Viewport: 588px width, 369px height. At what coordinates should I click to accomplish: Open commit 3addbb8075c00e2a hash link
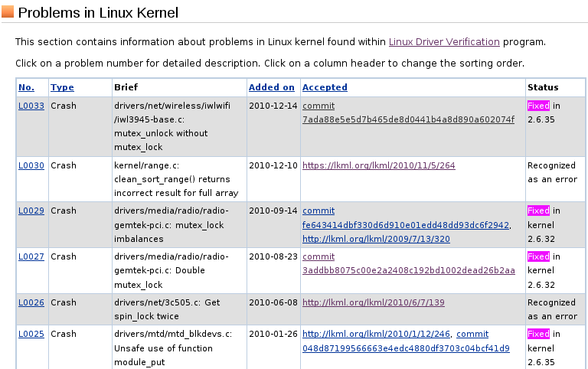point(409,270)
